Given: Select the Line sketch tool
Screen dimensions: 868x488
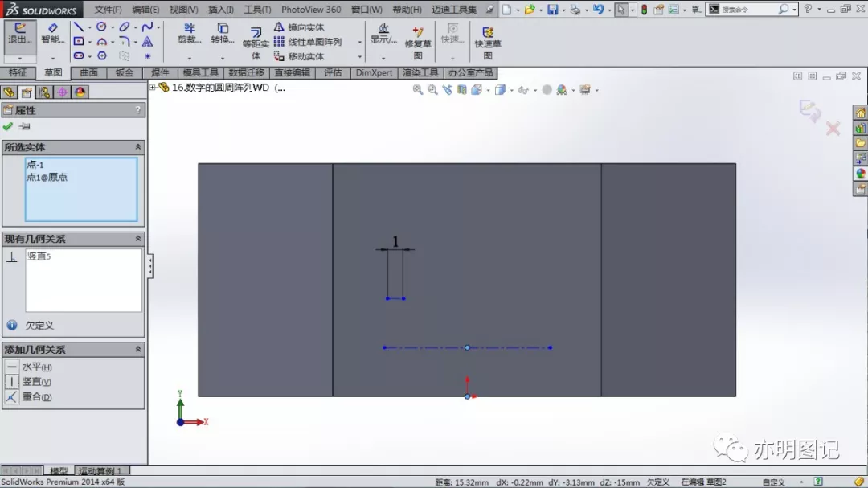Looking at the screenshot, I should click(x=79, y=27).
